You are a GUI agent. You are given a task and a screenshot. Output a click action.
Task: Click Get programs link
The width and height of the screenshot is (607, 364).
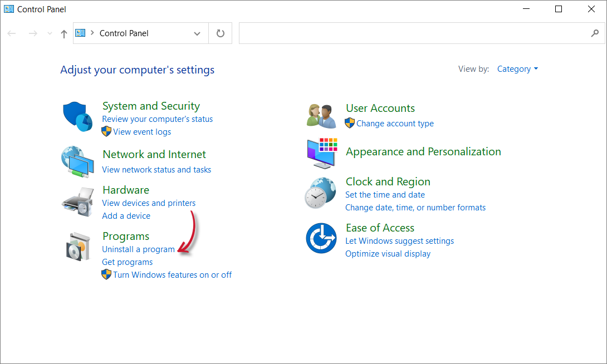[128, 262]
